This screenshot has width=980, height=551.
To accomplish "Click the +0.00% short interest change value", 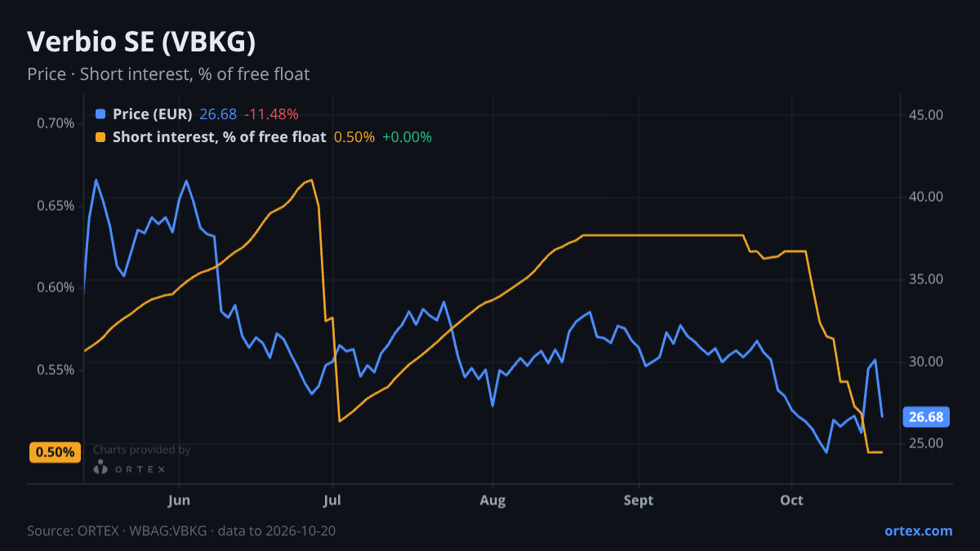I will click(407, 137).
